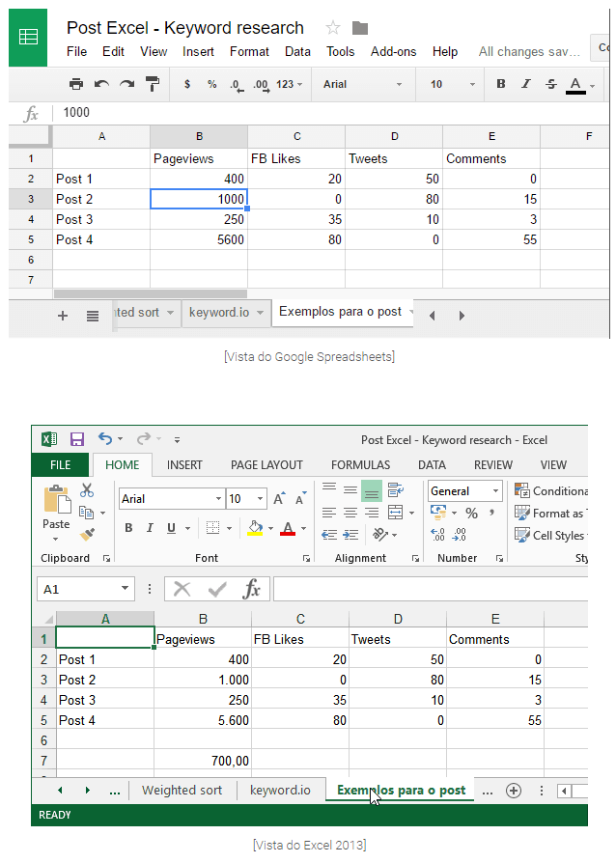This screenshot has width=616, height=863.
Task: Click the yellow fill color bucket in Excel
Action: tap(255, 528)
